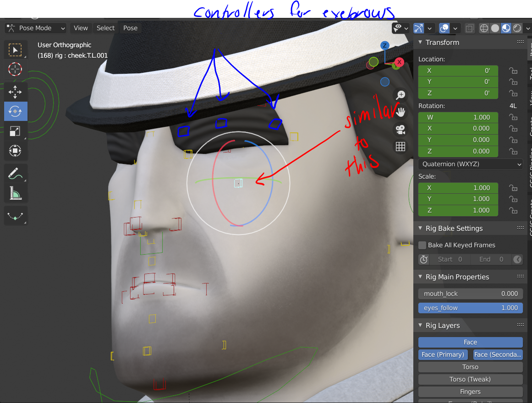
Task: Lock Scale Z property
Action: pos(513,210)
